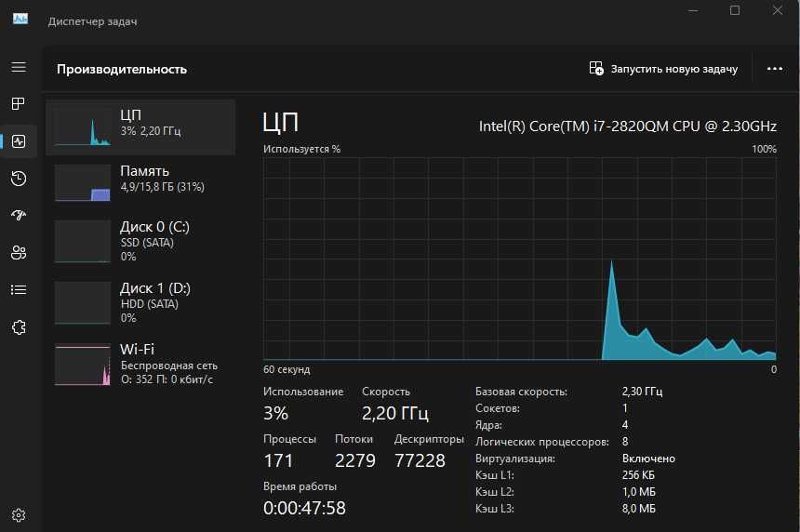Viewport: 800px width, 532px height.
Task: Click the HDD (SATA) disk type text
Action: point(149,304)
